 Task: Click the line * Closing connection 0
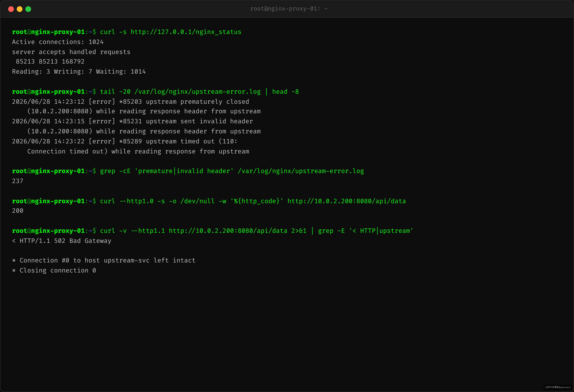(54, 271)
